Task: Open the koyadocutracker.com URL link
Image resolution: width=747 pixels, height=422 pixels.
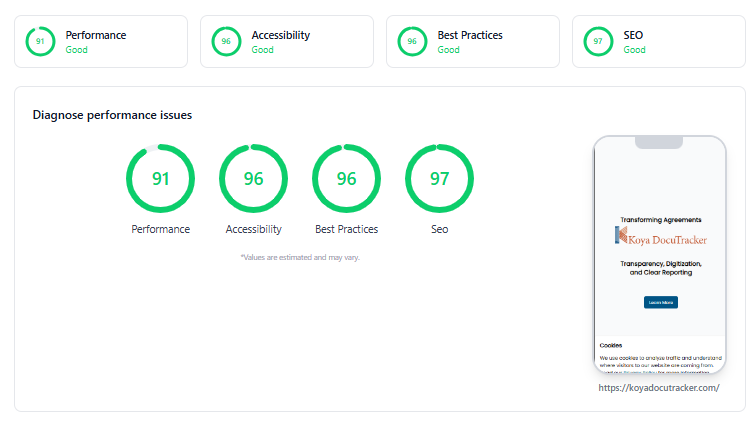Action: pos(659,388)
